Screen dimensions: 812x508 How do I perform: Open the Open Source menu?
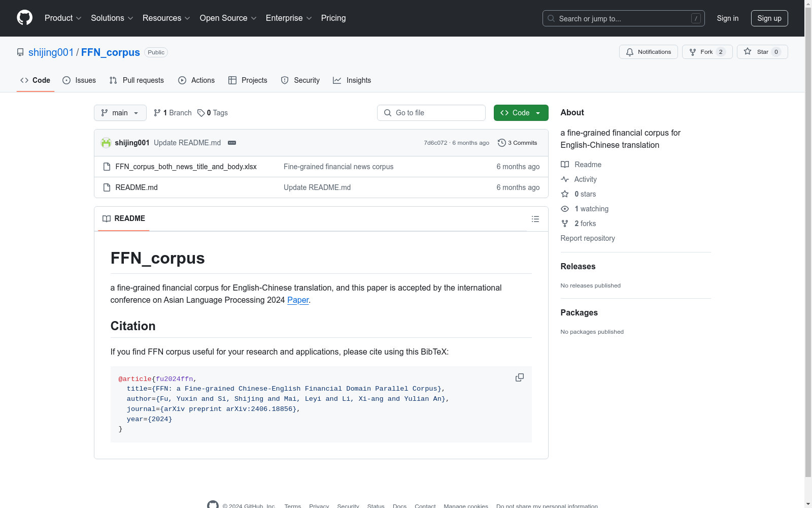tap(228, 18)
